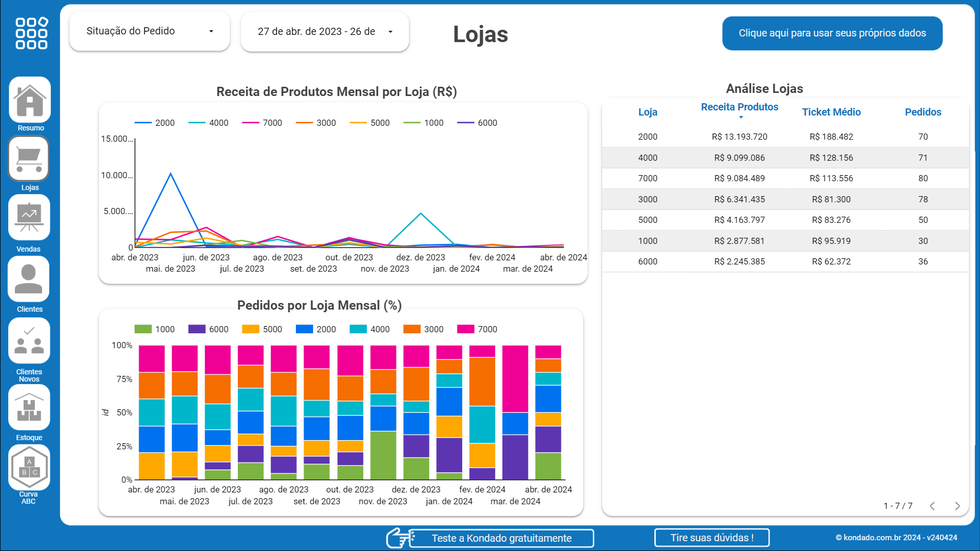980x551 pixels.
Task: Open the Clientes Novos page
Action: 29,340
